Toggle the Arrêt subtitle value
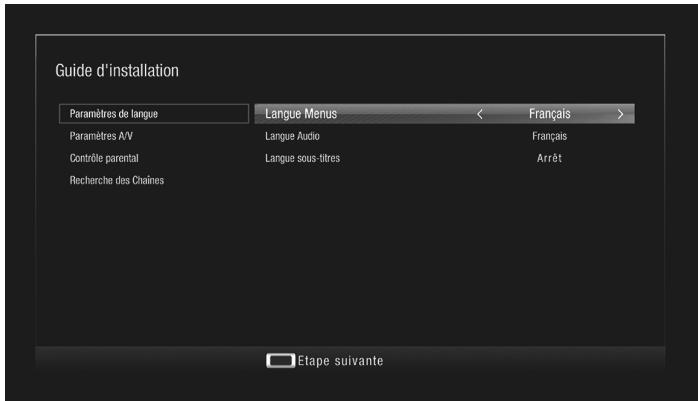This screenshot has height=401, width=698. [x=549, y=158]
